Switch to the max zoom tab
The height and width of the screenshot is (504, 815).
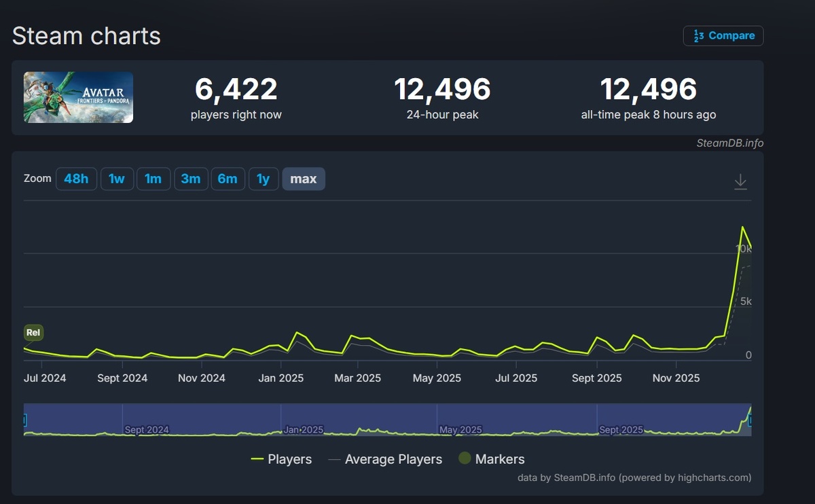tap(304, 179)
